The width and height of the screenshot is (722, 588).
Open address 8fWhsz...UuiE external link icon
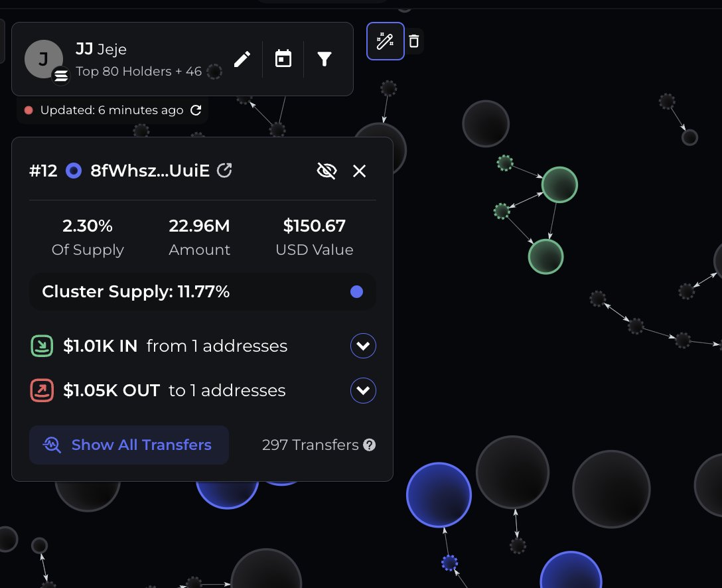(x=225, y=171)
